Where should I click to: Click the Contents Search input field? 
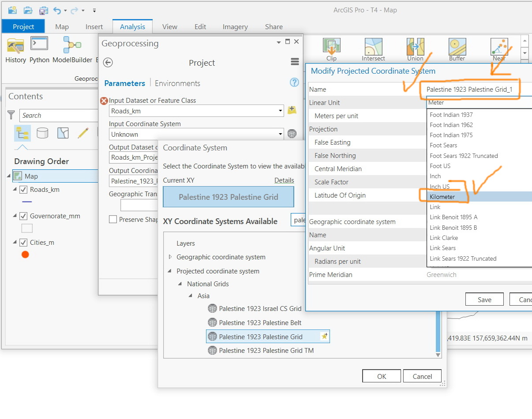coord(58,116)
